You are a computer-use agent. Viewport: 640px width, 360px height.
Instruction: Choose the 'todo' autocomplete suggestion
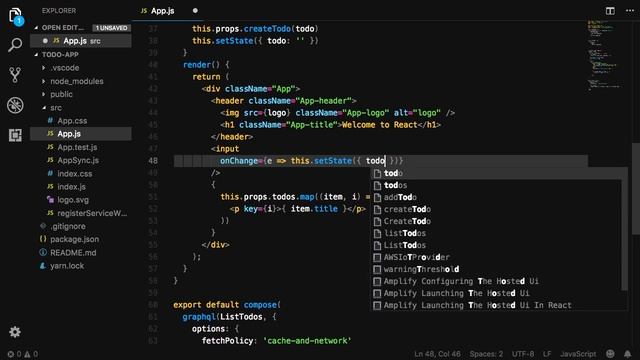pyautogui.click(x=497, y=173)
